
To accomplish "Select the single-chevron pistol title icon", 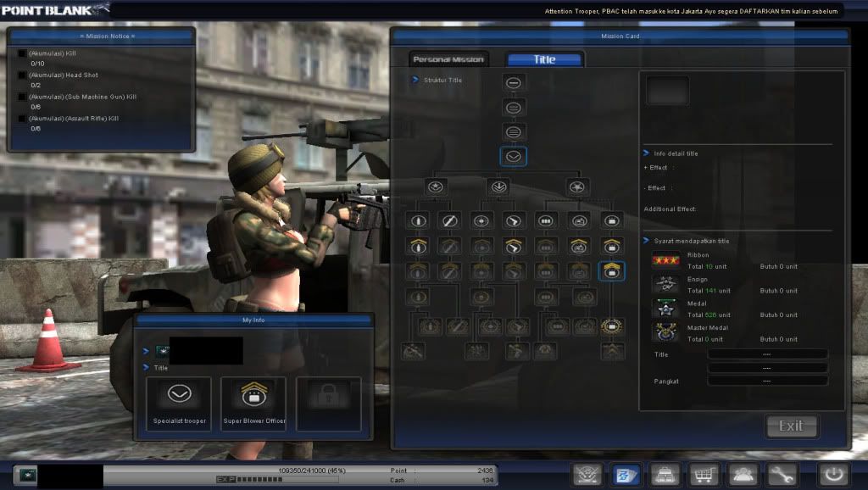I will coord(513,245).
